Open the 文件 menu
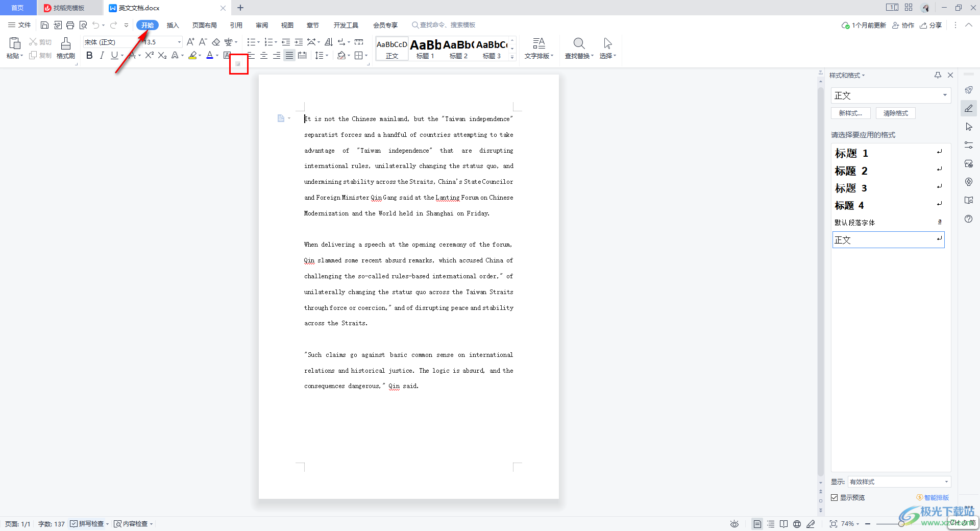Screen dimensions: 980x531 click(19, 25)
